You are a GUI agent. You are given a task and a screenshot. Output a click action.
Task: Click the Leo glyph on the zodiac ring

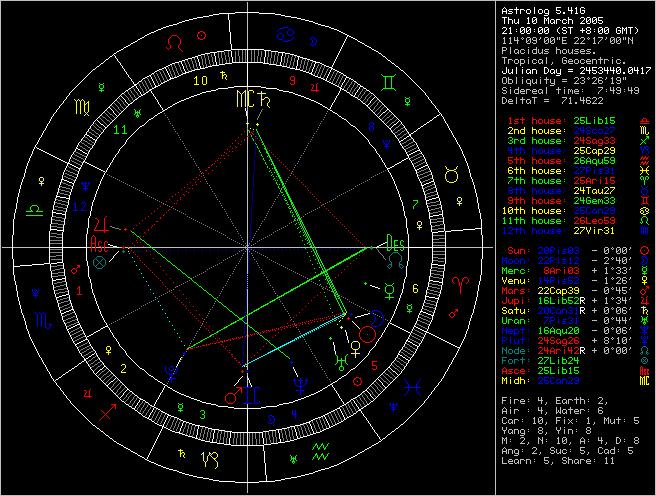coord(176,44)
